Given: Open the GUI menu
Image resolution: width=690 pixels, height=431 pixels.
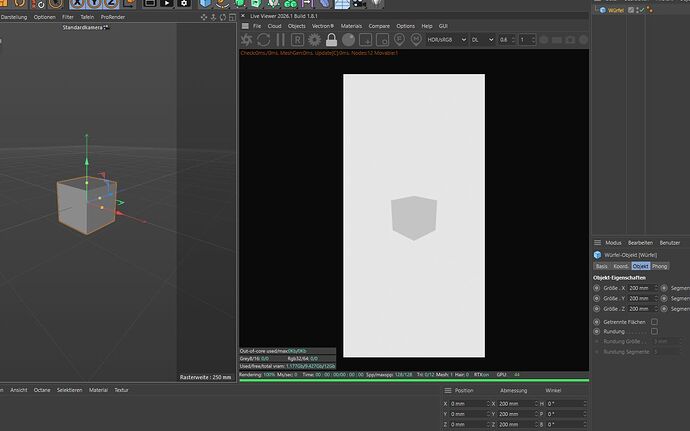Looking at the screenshot, I should (443, 26).
